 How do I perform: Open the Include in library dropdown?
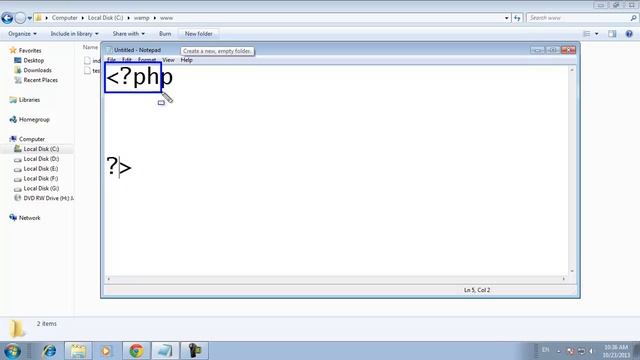point(74,33)
